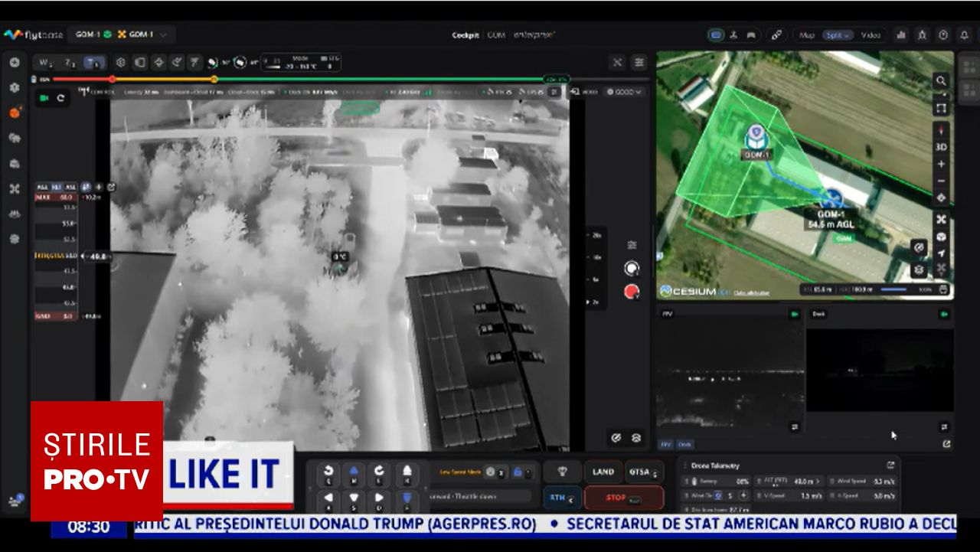Select the Dock tab below the feeds
The image size is (980, 552).
click(684, 444)
